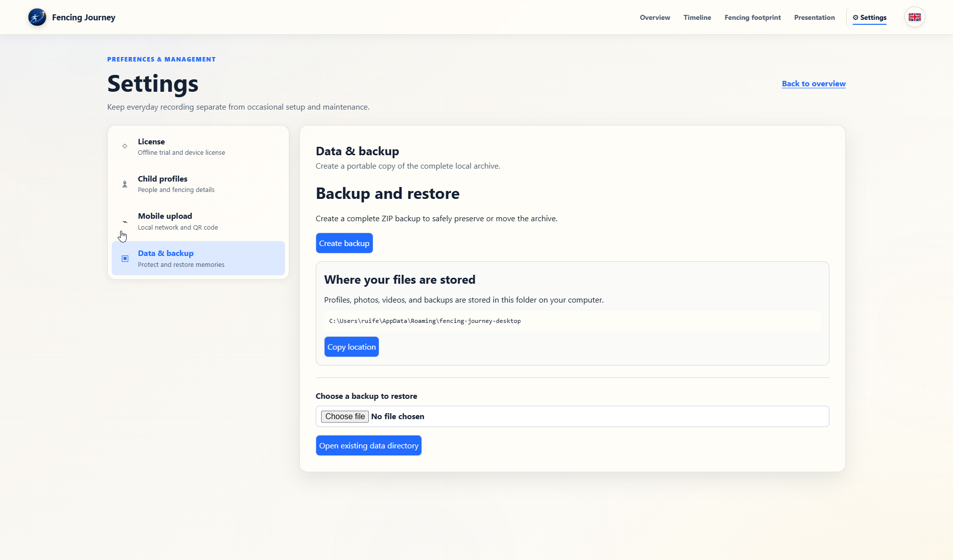Click the 'Protect and restore memories' subtitle

(x=181, y=265)
